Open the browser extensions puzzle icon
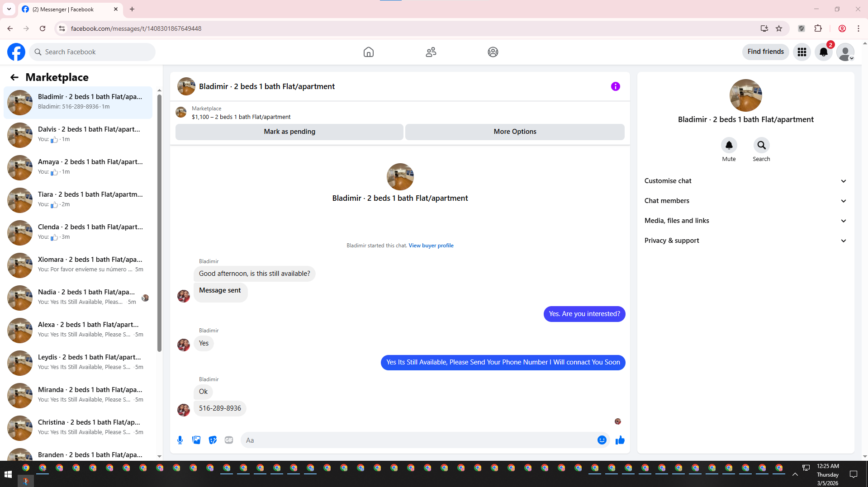868x487 pixels. (818, 28)
